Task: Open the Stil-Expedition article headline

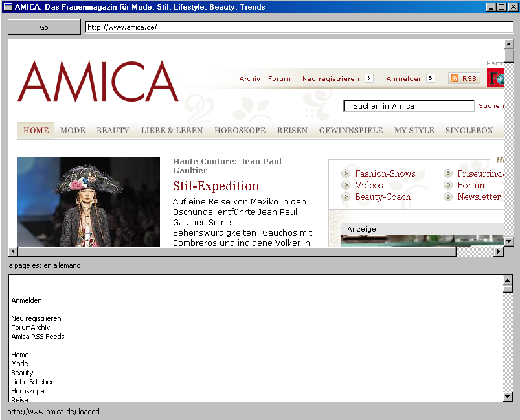Action: point(216,186)
